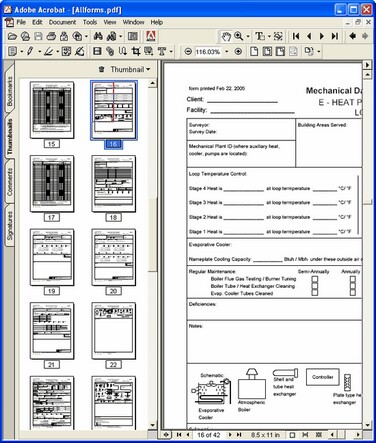376x443 pixels.
Task: Click the zoom percentage field 116.03%
Action: tap(208, 52)
